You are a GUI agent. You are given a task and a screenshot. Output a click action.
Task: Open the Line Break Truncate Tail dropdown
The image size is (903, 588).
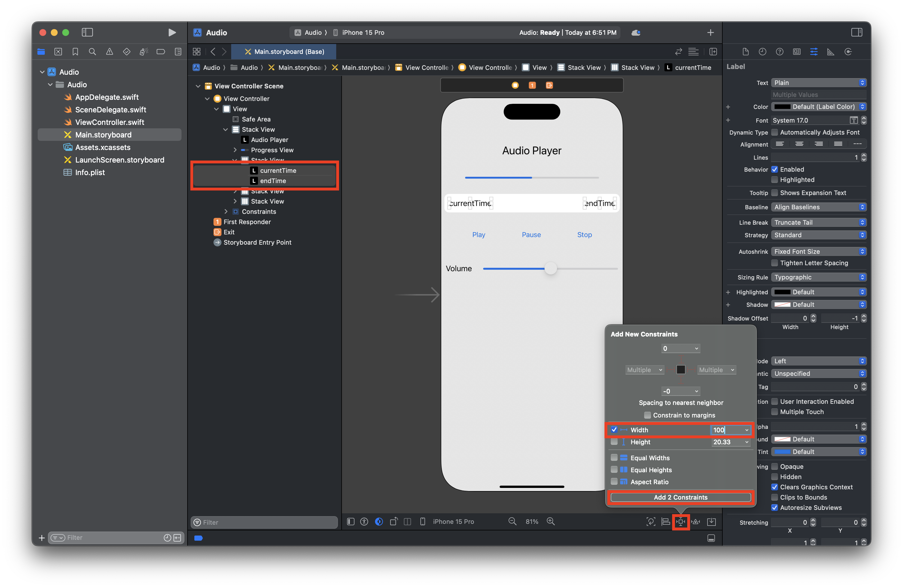[819, 222]
